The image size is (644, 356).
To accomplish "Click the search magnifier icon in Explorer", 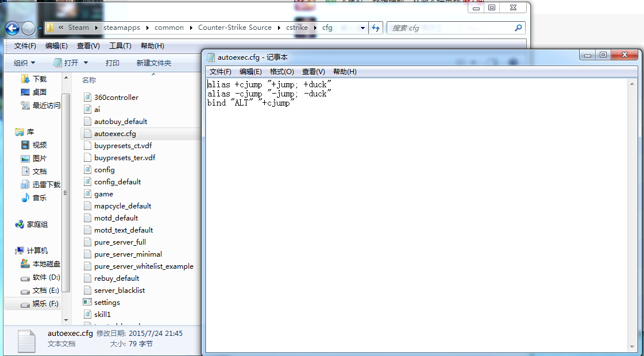I will point(518,28).
